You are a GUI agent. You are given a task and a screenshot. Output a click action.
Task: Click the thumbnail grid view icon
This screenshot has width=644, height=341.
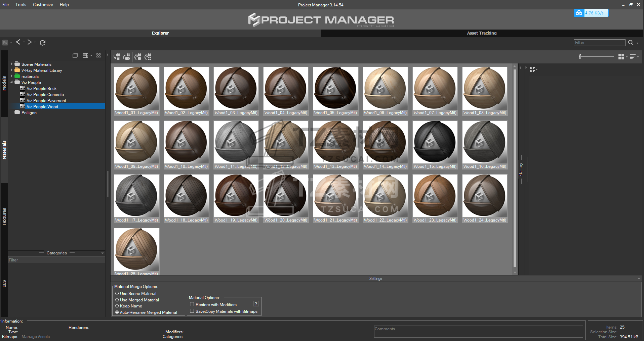click(x=621, y=57)
